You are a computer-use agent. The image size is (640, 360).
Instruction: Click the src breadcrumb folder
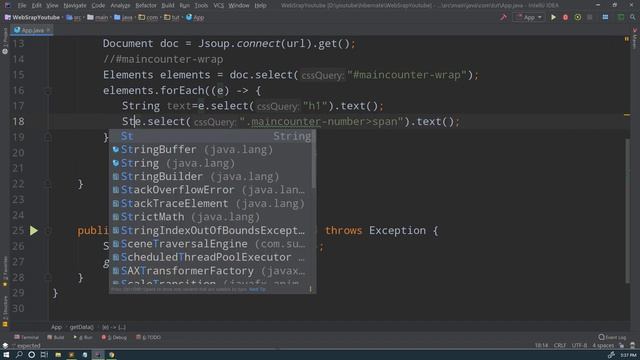pyautogui.click(x=74, y=18)
